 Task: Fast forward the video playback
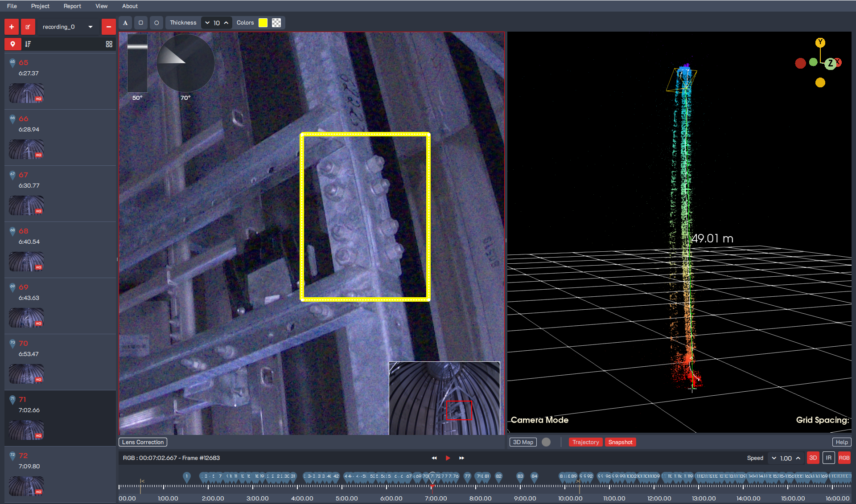[x=462, y=458]
